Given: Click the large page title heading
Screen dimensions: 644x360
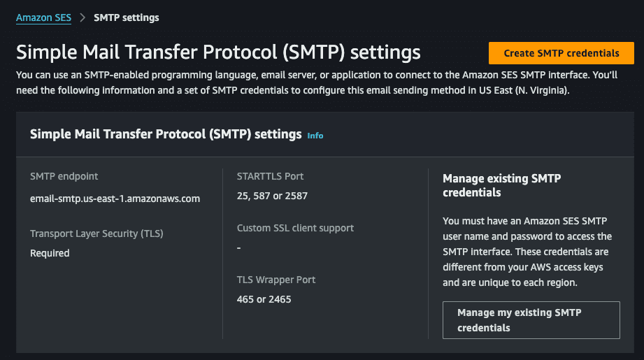Looking at the screenshot, I should pos(218,52).
